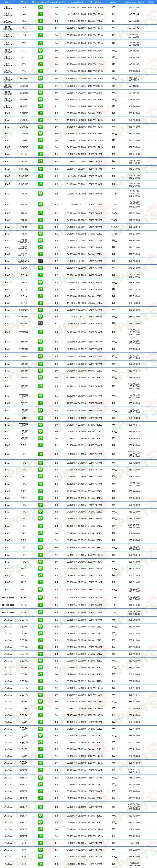Click fuel icon in Fiat Elba 1.5 row

(x=40, y=154)
